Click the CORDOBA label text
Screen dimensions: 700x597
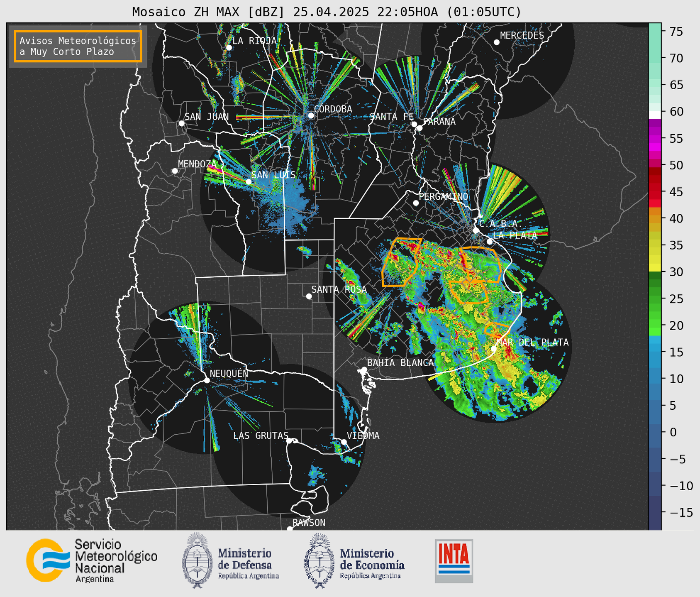click(333, 109)
